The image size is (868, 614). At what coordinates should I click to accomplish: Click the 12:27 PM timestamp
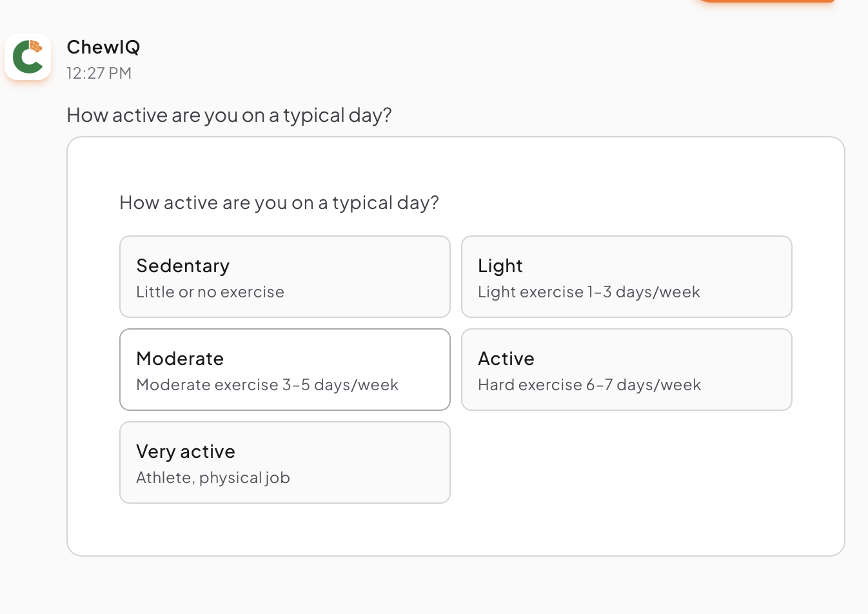click(x=99, y=73)
